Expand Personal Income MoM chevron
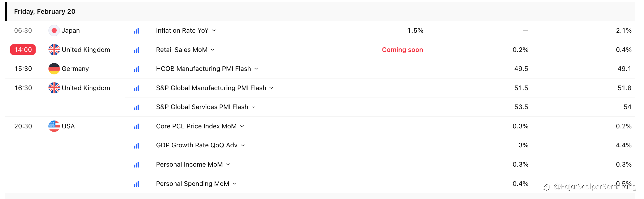Viewport: 644px width, 199px height. click(x=228, y=165)
